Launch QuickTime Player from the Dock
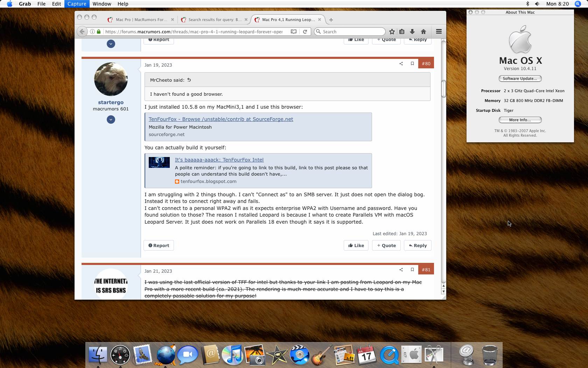 pos(389,355)
